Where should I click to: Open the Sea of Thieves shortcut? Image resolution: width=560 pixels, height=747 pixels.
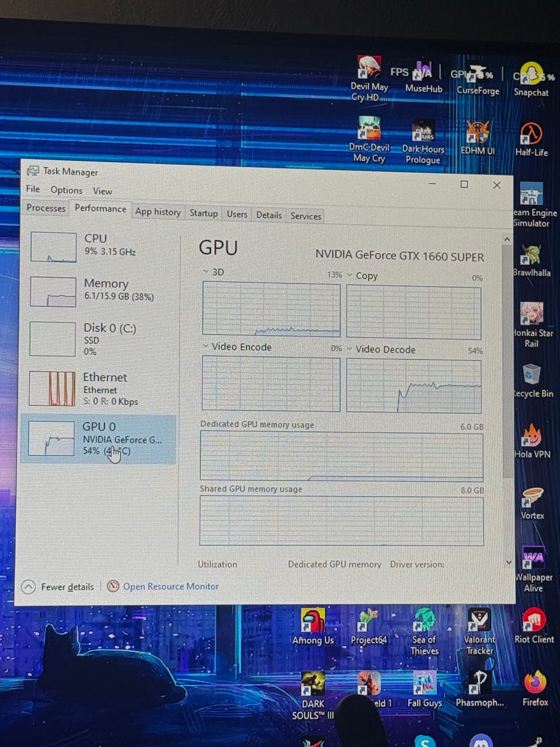(x=424, y=631)
